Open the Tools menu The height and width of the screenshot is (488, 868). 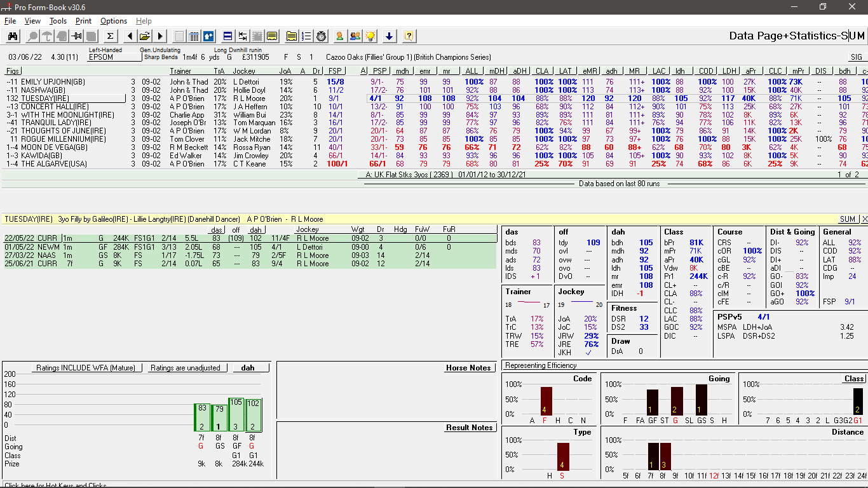(x=58, y=20)
